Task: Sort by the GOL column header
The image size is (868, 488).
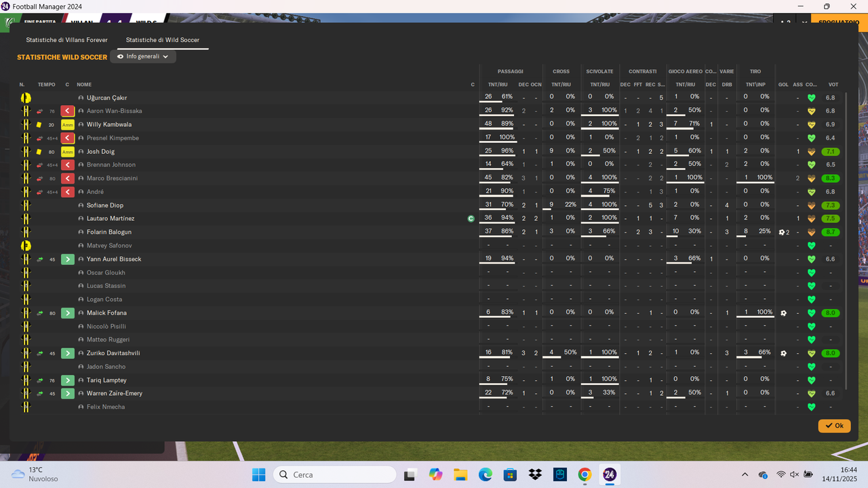Action: coord(783,85)
